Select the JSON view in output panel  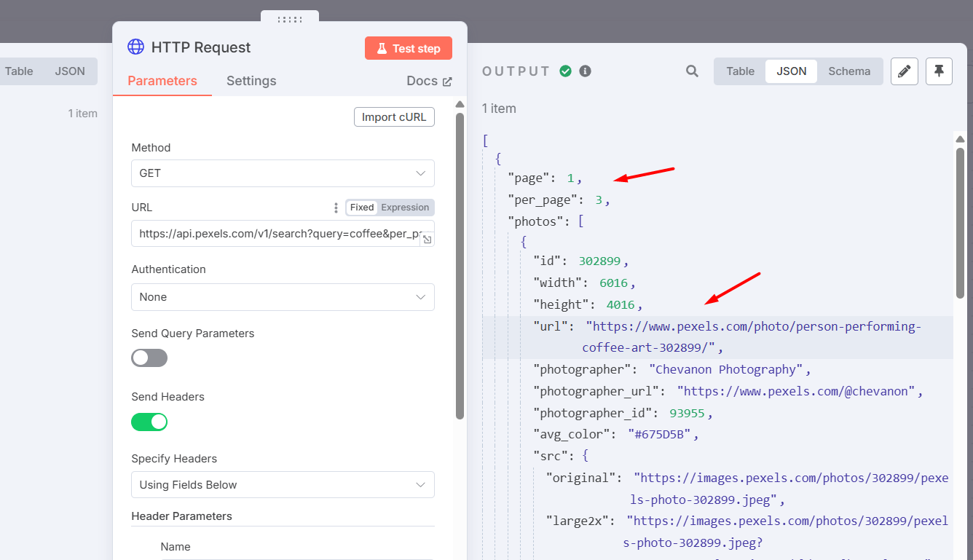click(792, 71)
